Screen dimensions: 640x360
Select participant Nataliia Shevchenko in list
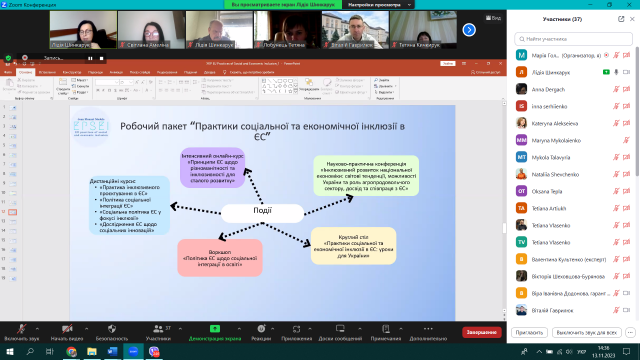coord(573,174)
